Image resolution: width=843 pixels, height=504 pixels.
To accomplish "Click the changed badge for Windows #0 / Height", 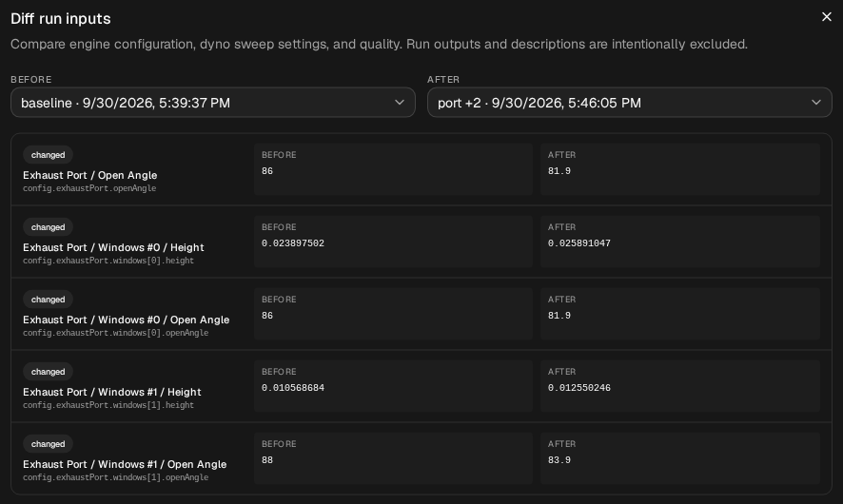I will [48, 227].
